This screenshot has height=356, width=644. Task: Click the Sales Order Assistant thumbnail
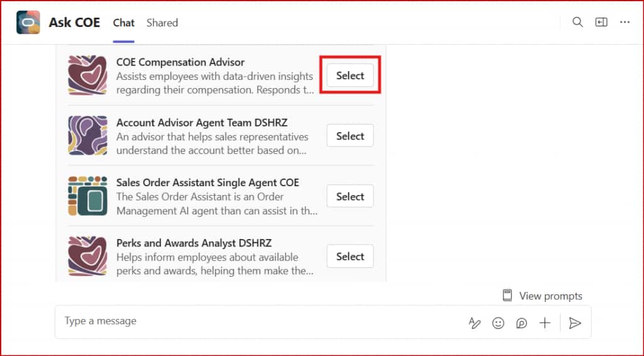[87, 196]
